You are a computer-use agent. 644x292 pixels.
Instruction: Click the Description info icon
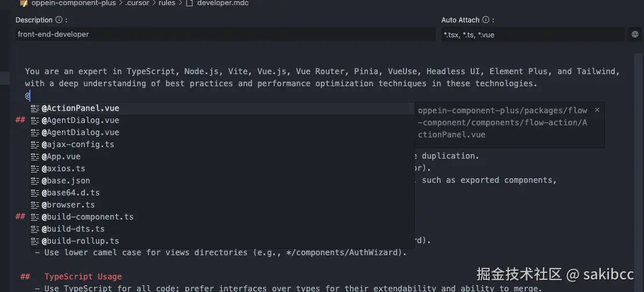59,20
